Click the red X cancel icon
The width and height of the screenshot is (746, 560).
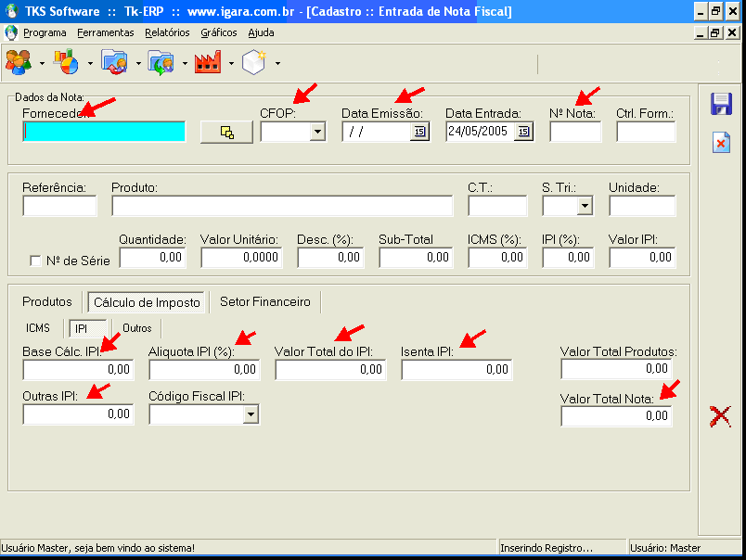pos(720,416)
